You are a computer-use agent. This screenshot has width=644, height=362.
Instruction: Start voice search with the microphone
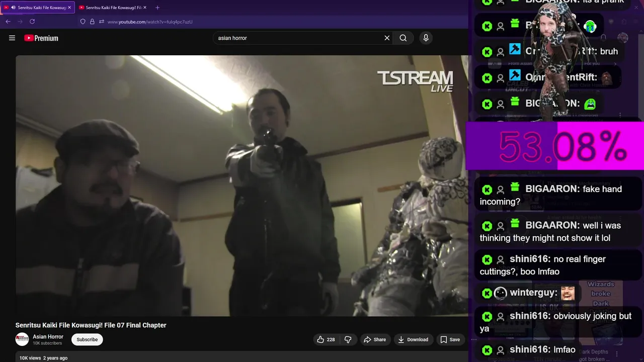pyautogui.click(x=426, y=38)
